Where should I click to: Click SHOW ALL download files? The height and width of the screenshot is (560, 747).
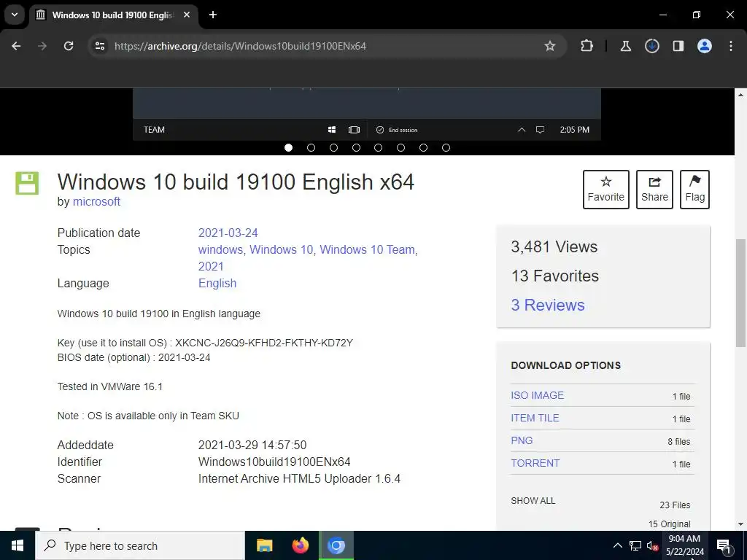tap(533, 500)
